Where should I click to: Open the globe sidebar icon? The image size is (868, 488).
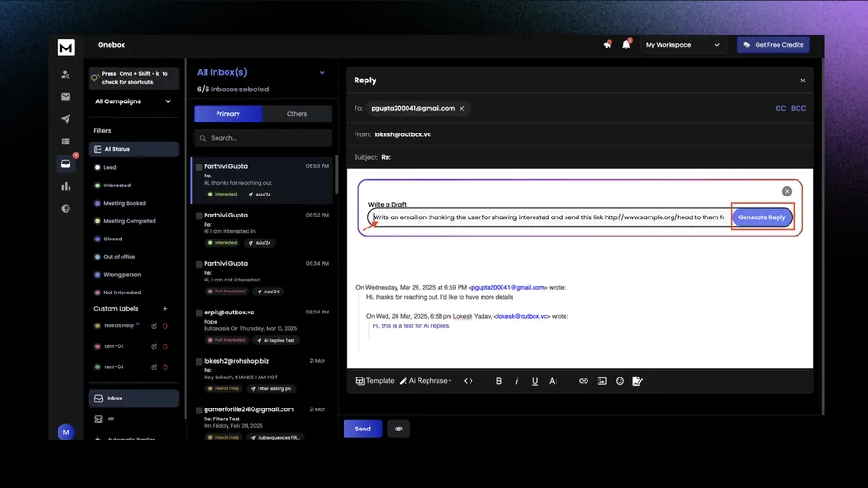[x=66, y=208]
